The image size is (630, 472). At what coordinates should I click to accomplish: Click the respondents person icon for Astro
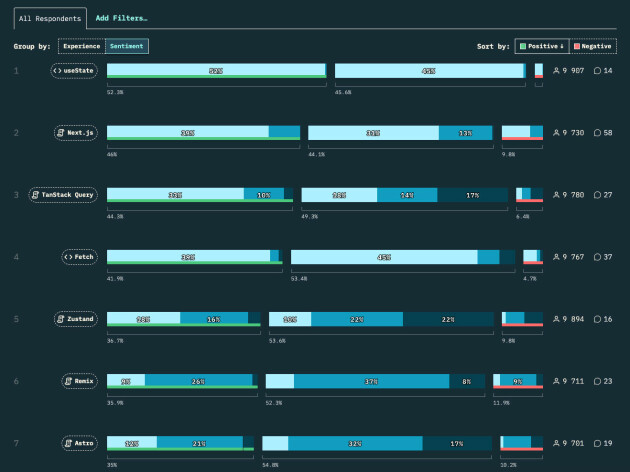point(556,443)
